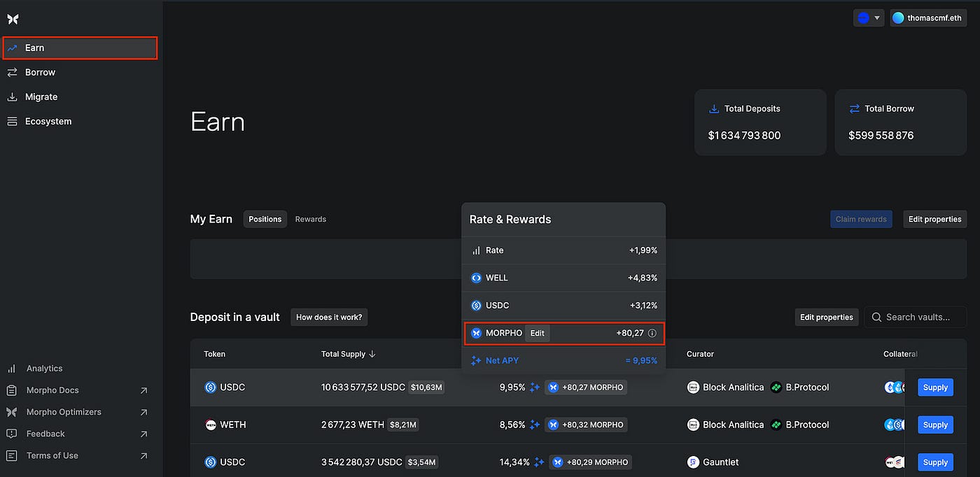
Task: Click Edit next to MORPHO in popup
Action: [537, 333]
